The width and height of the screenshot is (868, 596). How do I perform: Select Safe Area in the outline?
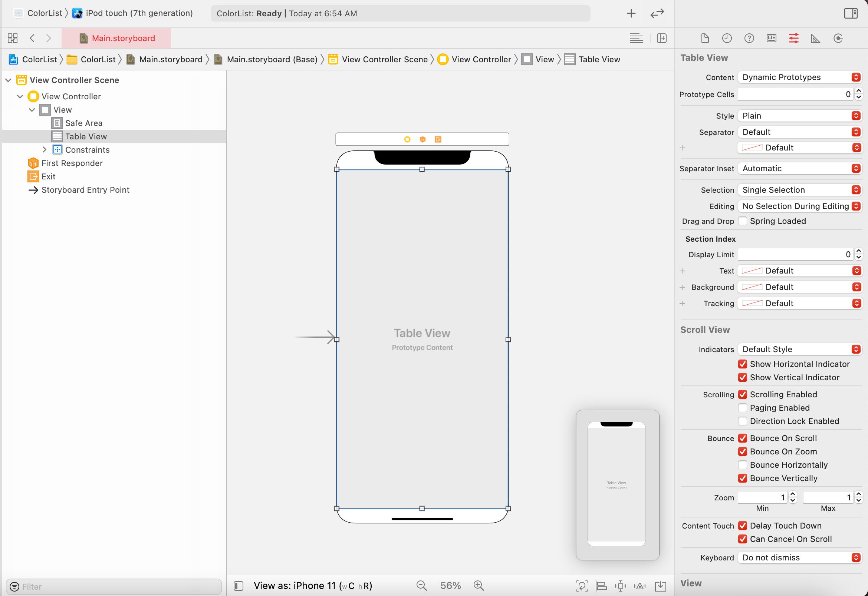pos(83,123)
